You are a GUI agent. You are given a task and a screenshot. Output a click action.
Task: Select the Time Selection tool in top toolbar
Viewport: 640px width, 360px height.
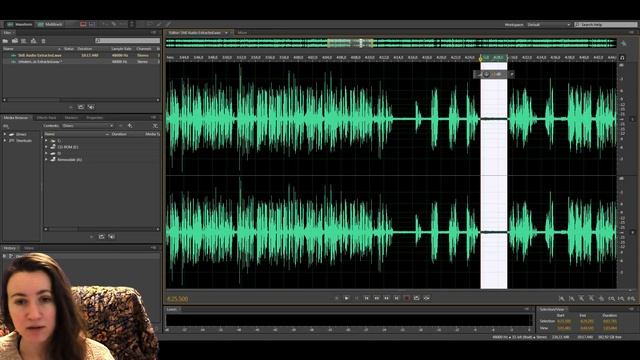132,24
